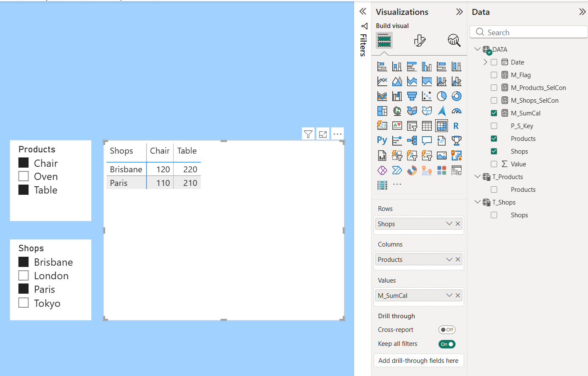
Task: Select the Scatter chart icon
Action: [427, 96]
